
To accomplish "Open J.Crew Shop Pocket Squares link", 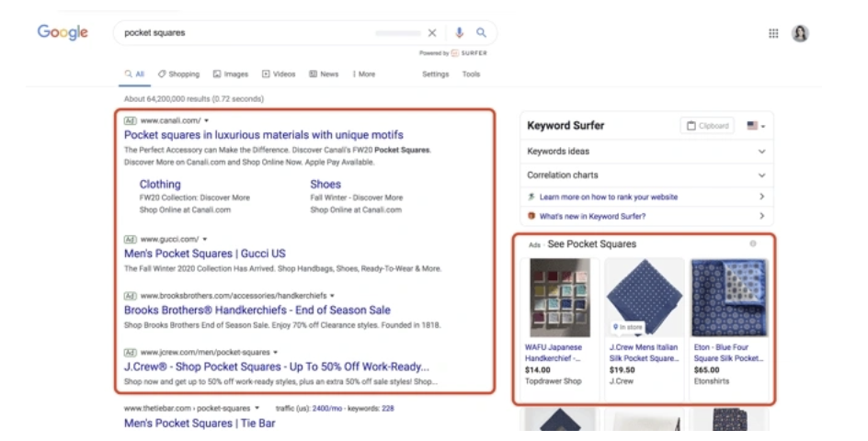I will [276, 367].
